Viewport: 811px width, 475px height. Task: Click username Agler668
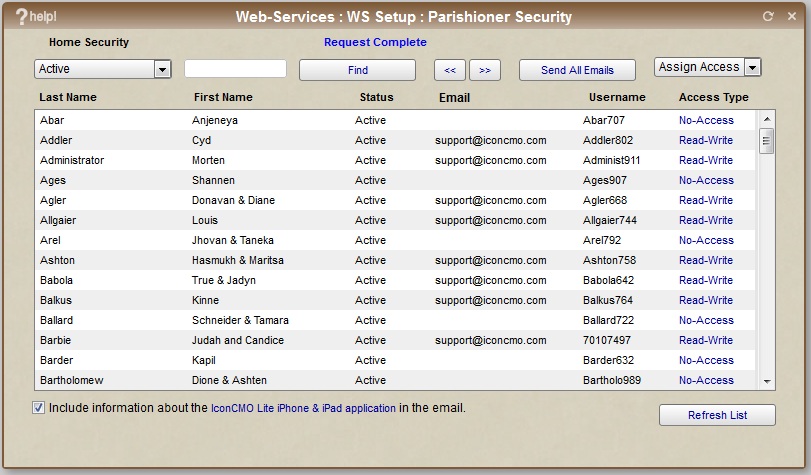[x=605, y=200]
